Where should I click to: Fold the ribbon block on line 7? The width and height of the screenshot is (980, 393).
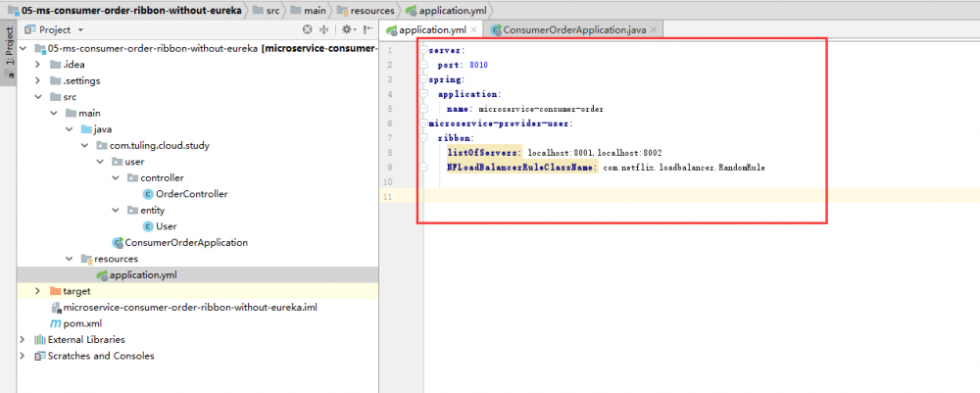pos(423,138)
